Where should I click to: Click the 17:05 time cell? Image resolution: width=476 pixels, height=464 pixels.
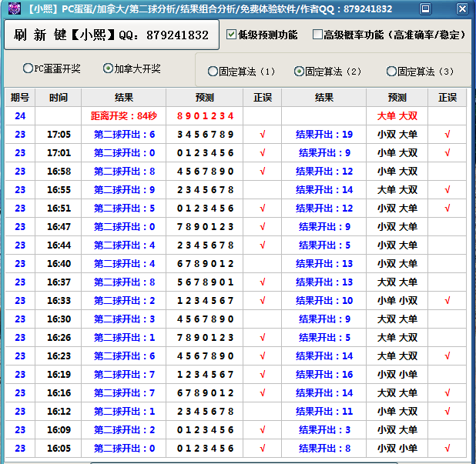pyautogui.click(x=59, y=135)
